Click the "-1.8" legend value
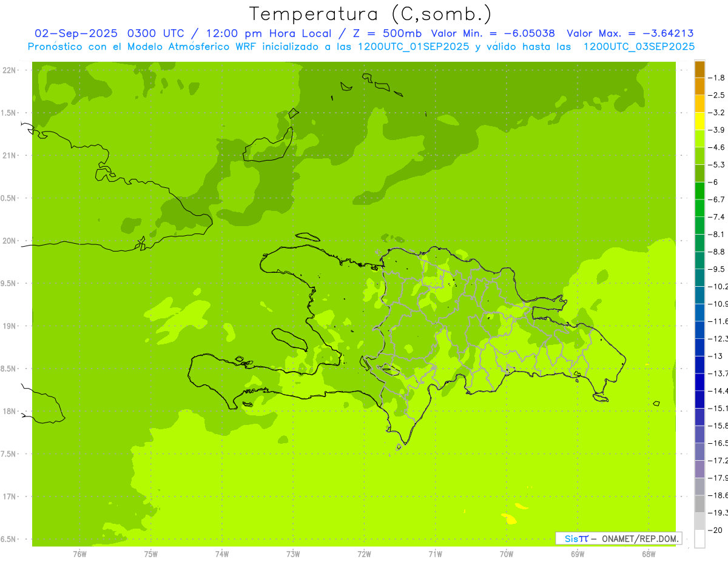 (x=716, y=78)
